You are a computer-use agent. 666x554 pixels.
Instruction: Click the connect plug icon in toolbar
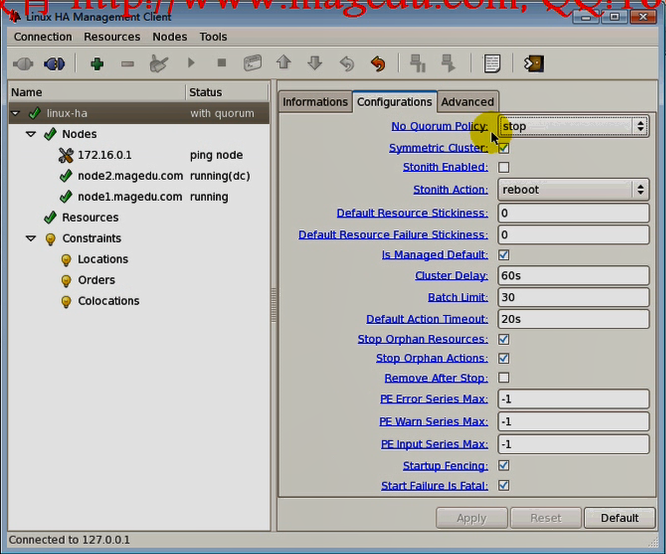[23, 64]
